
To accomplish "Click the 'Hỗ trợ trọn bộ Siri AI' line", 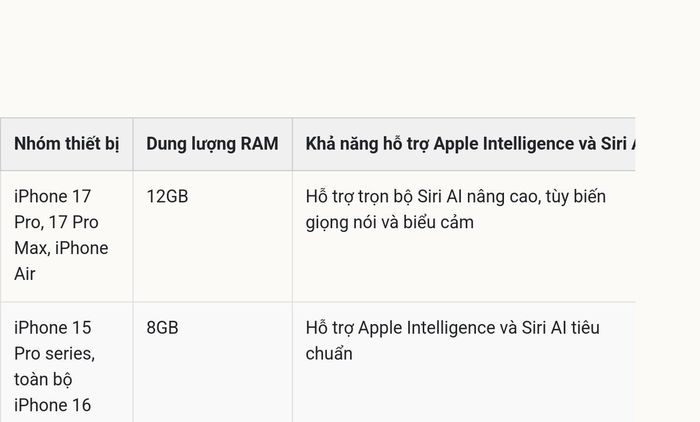I will pyautogui.click(x=383, y=196).
